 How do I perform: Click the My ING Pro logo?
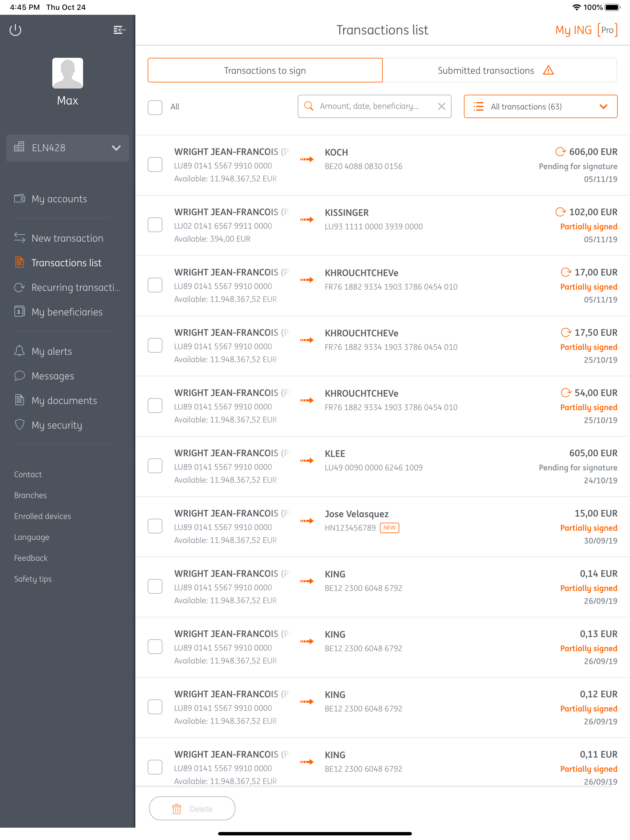586,30
